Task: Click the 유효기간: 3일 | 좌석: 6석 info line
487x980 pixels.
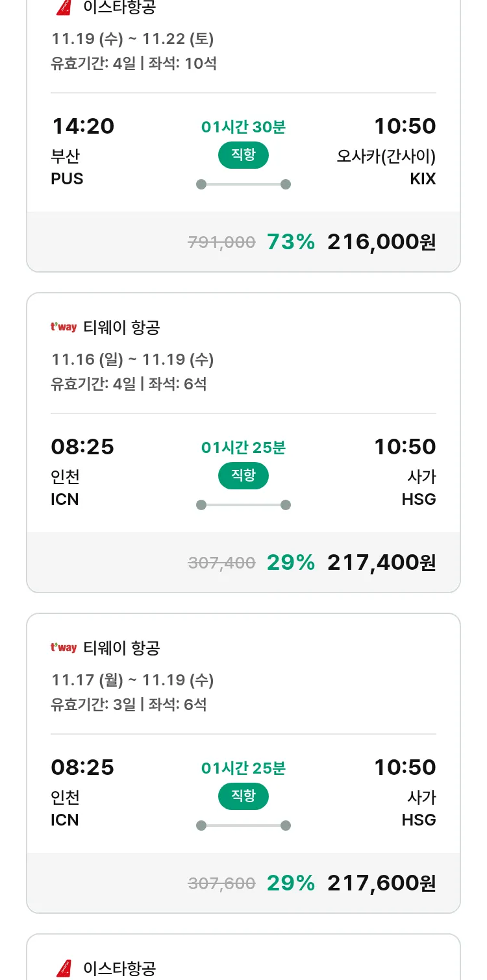Action: (129, 704)
